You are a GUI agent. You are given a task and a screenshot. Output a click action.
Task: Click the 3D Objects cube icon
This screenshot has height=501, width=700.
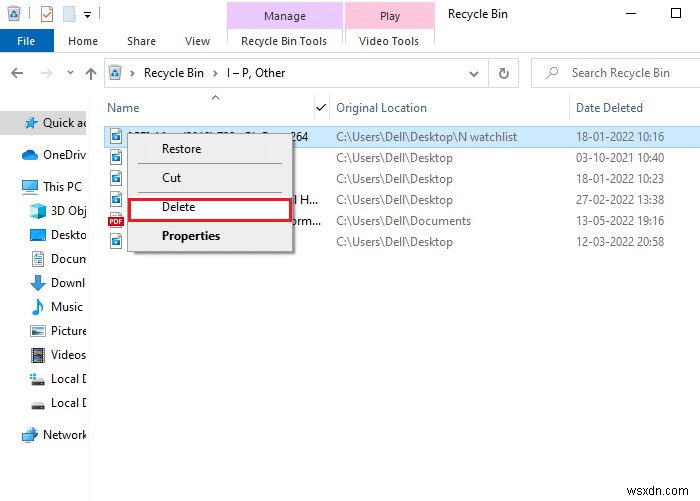[38, 211]
